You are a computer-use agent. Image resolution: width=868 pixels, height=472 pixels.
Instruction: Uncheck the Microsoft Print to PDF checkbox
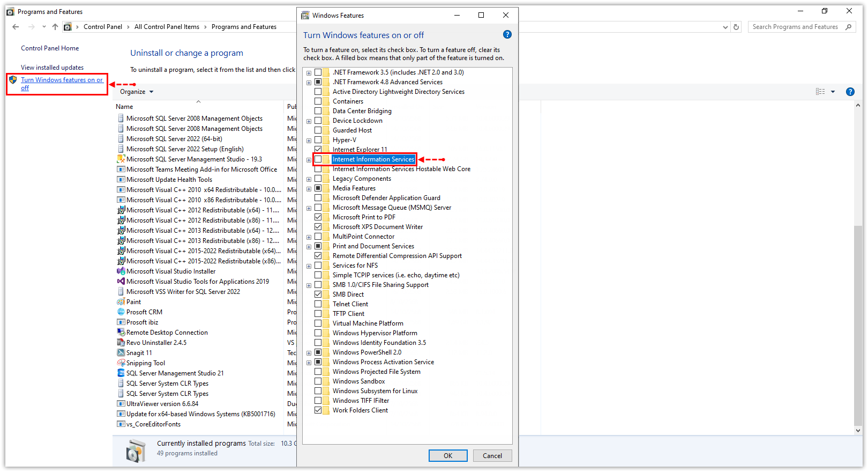(x=318, y=217)
